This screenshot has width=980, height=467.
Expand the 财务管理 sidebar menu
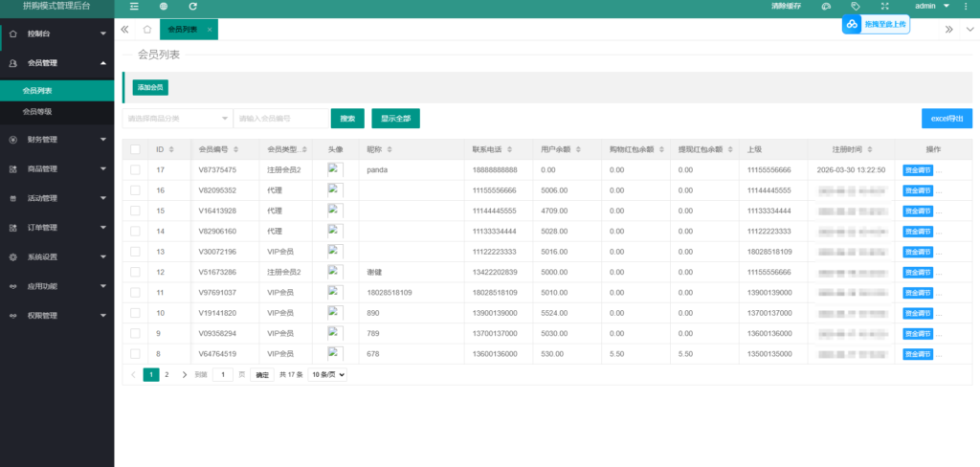coord(56,140)
